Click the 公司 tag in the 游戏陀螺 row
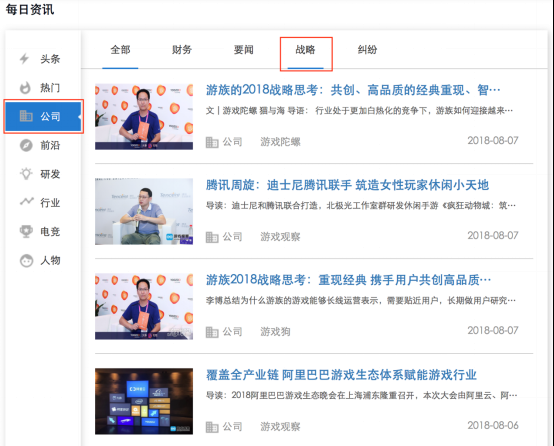Image resolution: width=554 pixels, height=446 pixels. coord(232,142)
